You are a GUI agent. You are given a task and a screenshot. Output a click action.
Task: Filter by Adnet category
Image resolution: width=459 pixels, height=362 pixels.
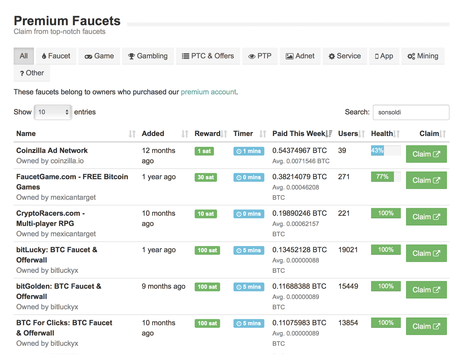pyautogui.click(x=300, y=56)
